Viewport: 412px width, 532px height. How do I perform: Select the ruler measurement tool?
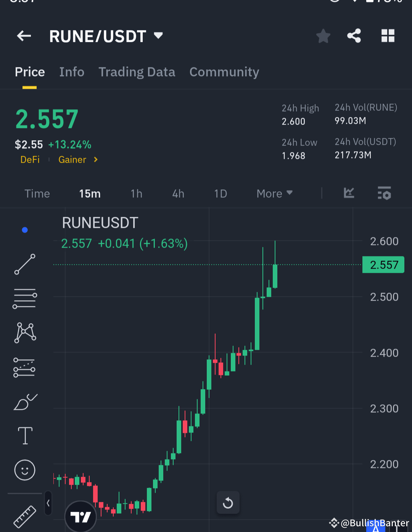point(24,516)
